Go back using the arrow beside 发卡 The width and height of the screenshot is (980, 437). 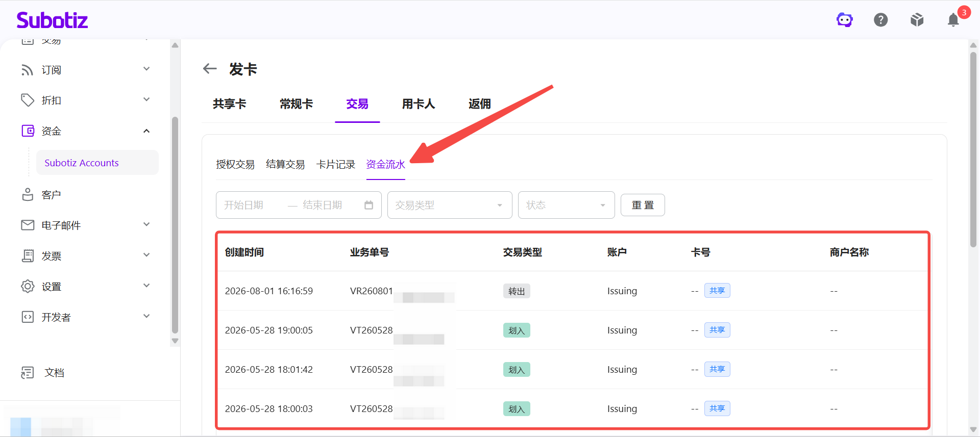[x=210, y=68]
